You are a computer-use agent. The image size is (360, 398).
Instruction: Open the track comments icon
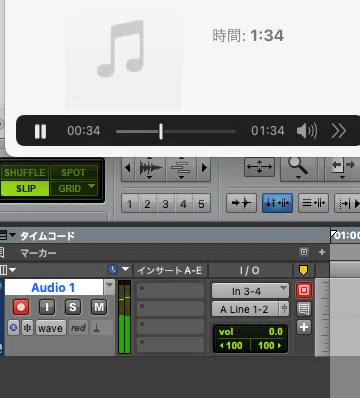tap(304, 309)
